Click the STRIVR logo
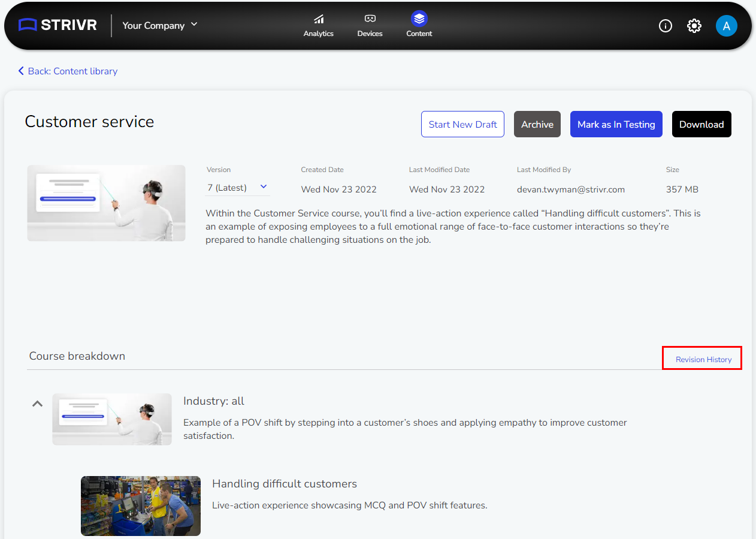The image size is (756, 539). point(58,25)
